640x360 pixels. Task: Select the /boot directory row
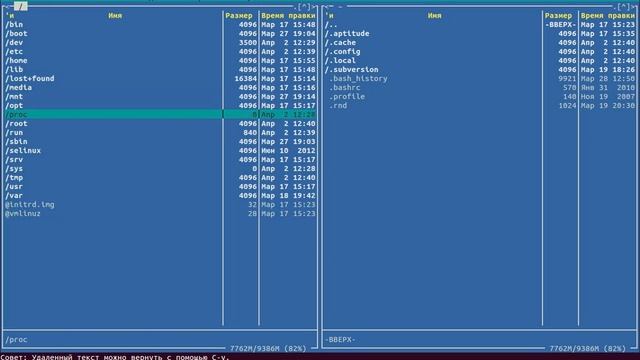(x=160, y=33)
